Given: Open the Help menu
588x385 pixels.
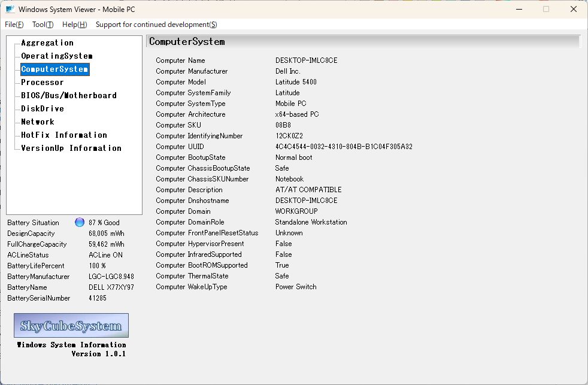Looking at the screenshot, I should [75, 25].
